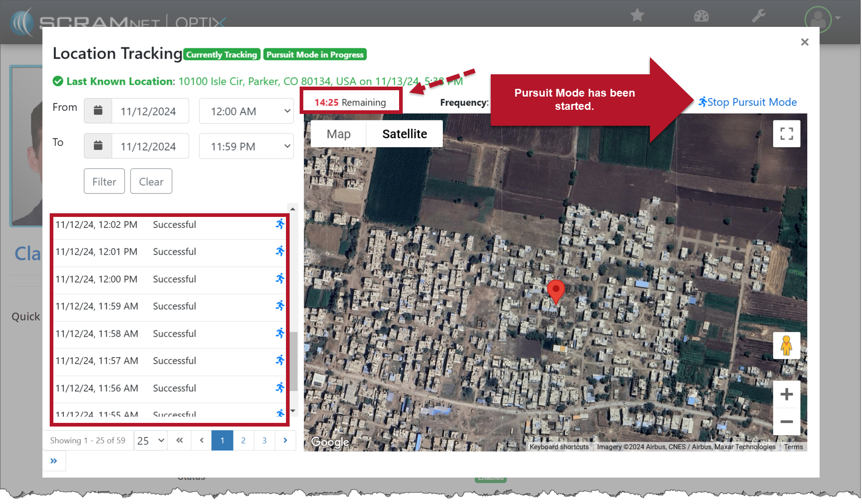This screenshot has width=862, height=504.
Task: Expand the panel with double chevron icon
Action: (54, 461)
